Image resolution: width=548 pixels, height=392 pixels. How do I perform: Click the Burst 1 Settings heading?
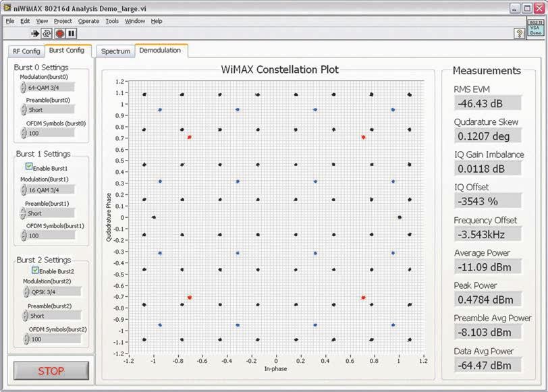43,154
